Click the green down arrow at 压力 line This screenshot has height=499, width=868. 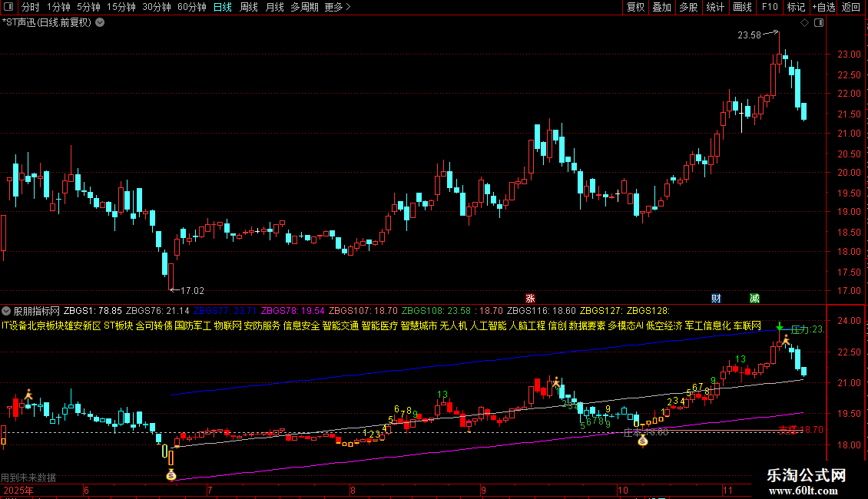point(780,326)
